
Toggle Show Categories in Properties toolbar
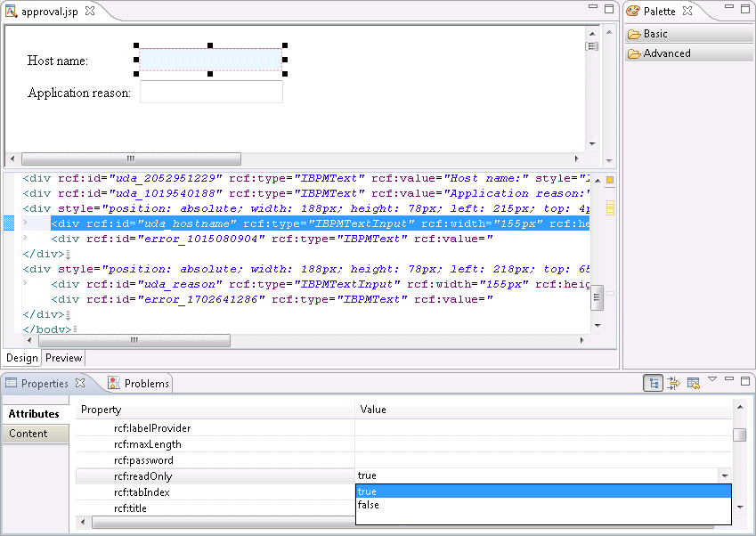tap(653, 383)
